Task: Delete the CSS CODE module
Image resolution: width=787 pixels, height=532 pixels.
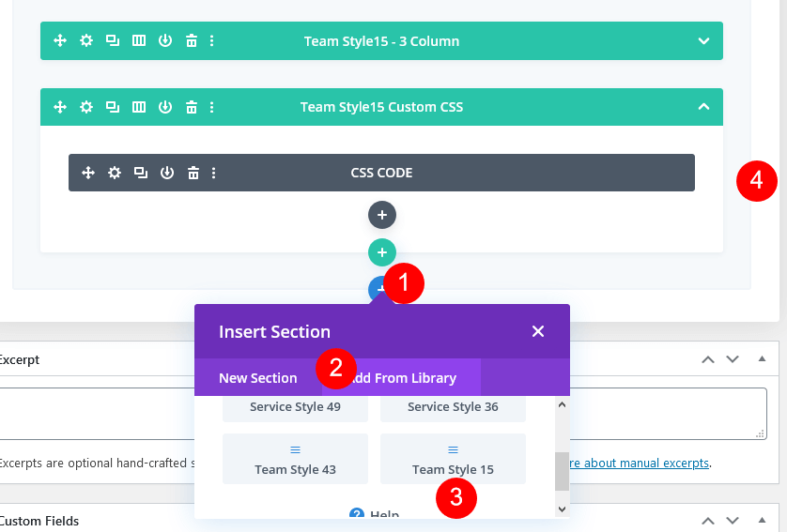Action: tap(193, 173)
